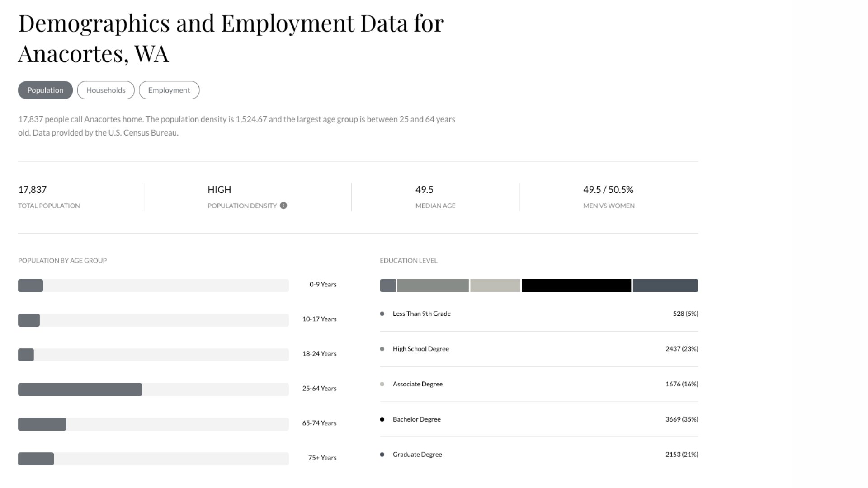
Task: Click the Graduate Degree bar segment
Action: tap(665, 286)
